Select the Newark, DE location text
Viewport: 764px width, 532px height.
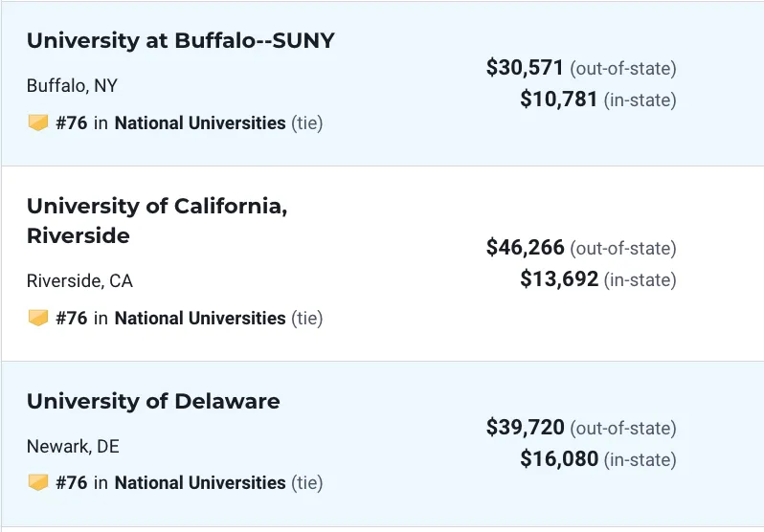tap(73, 446)
